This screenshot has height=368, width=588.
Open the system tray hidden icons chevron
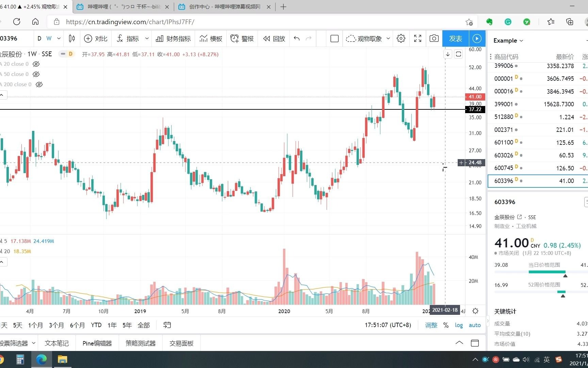click(475, 359)
